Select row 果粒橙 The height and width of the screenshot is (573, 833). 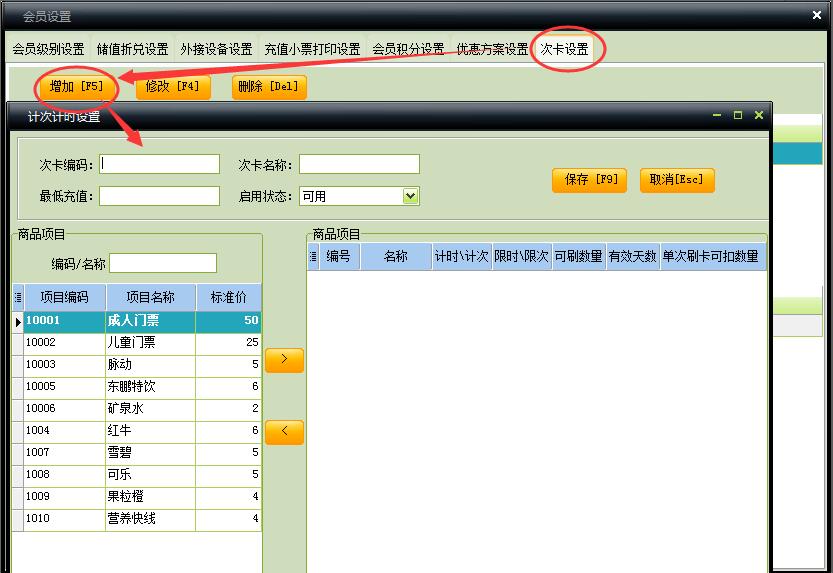tap(137, 497)
